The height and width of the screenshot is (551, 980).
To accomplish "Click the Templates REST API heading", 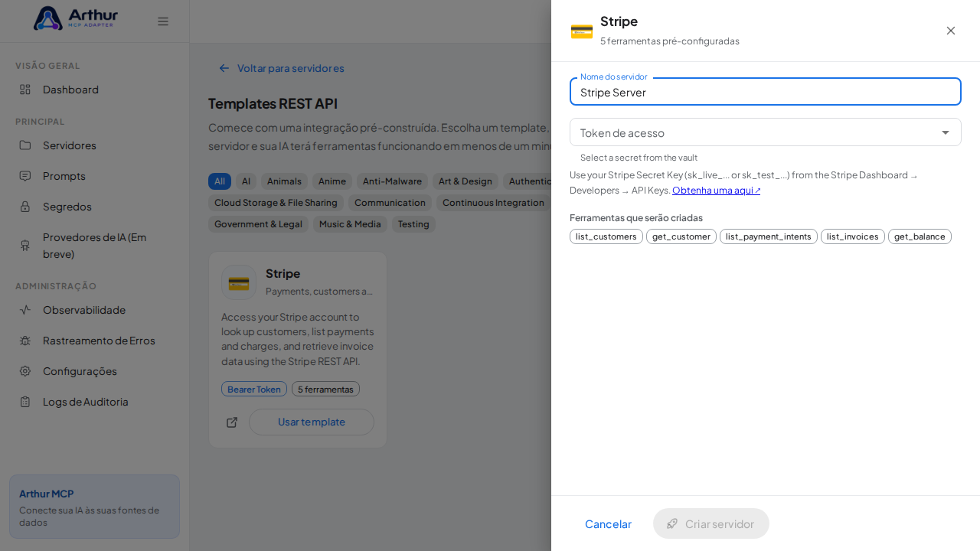I will click(273, 103).
